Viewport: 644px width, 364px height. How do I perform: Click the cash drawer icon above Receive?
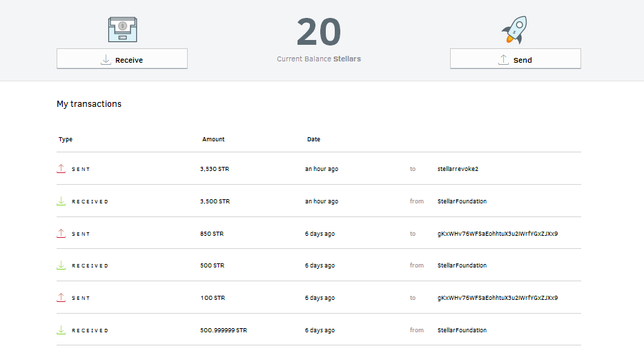pos(122,30)
